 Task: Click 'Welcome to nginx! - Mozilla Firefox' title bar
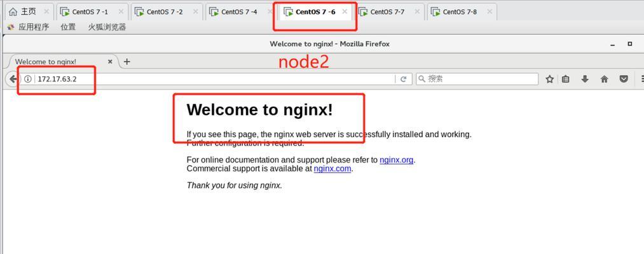[329, 44]
